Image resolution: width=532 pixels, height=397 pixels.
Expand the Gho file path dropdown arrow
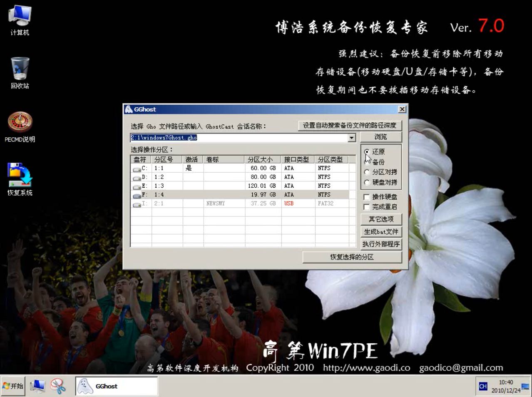click(352, 138)
